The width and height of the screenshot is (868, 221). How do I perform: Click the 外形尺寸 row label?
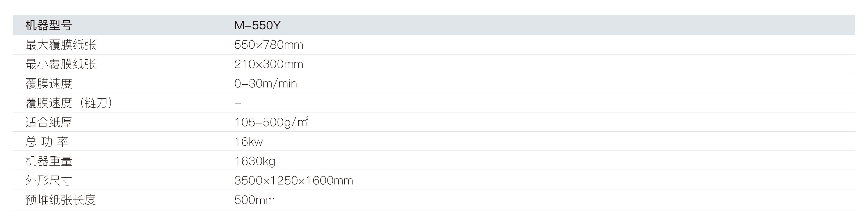click(x=49, y=181)
